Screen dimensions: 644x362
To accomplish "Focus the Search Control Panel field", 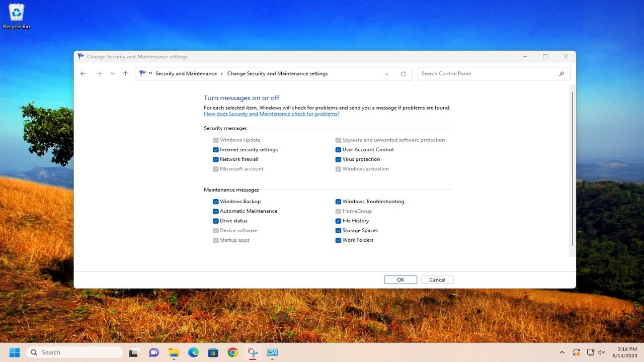I will [494, 73].
